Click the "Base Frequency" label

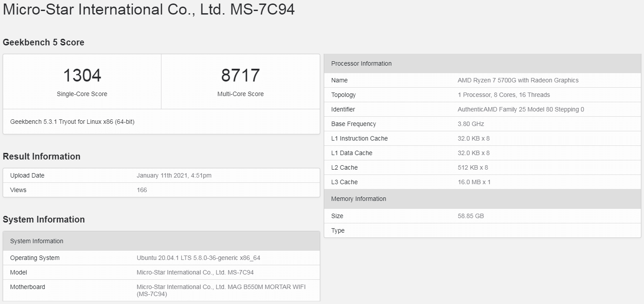[x=354, y=124]
